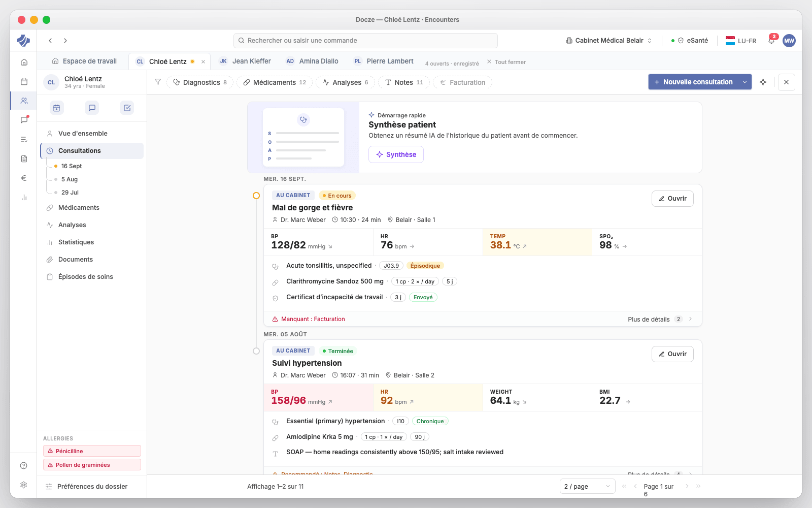
Task: Expand the Nouvelle consultation dropdown arrow
Action: coord(745,82)
